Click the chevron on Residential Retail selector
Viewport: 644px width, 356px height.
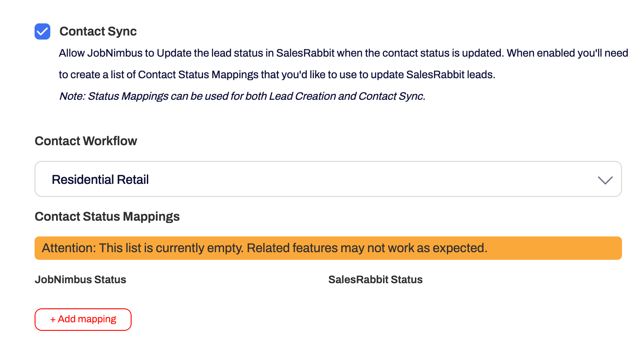tap(605, 180)
